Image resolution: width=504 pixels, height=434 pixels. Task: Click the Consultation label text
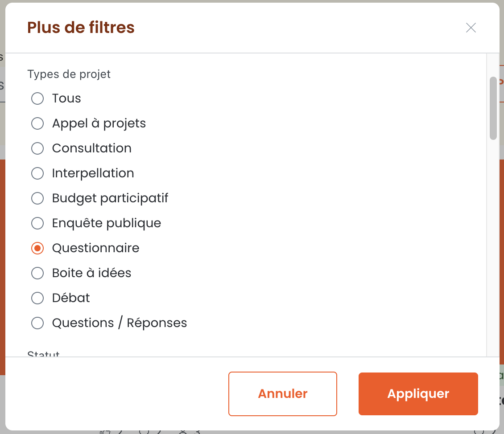click(x=91, y=148)
